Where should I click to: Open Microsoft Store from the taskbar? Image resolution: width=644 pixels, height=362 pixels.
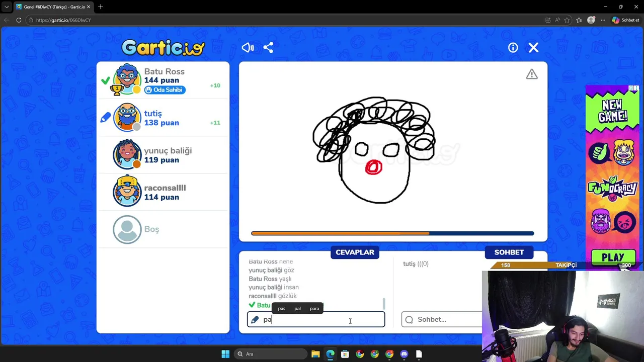point(345,354)
